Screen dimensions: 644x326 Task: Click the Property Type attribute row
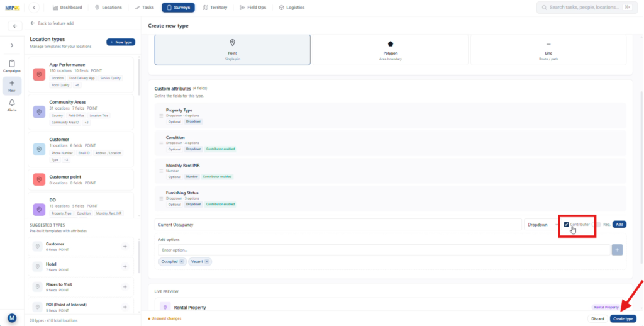click(390, 116)
